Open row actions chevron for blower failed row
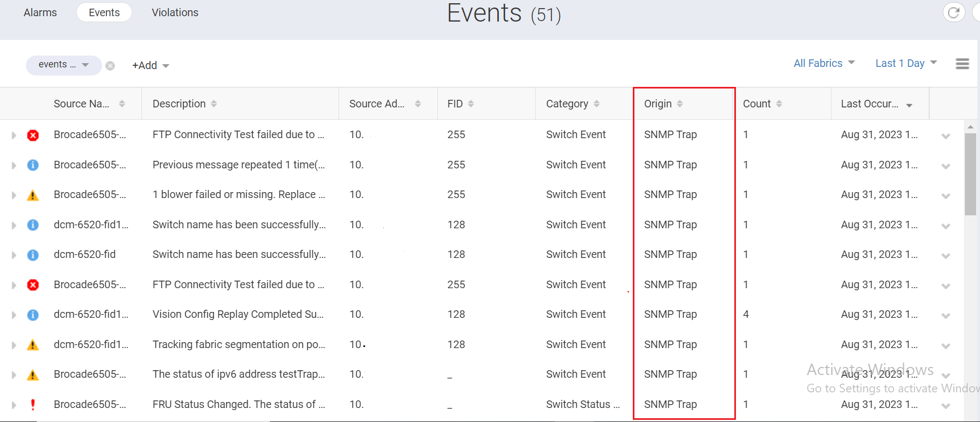980x422 pixels. click(945, 196)
